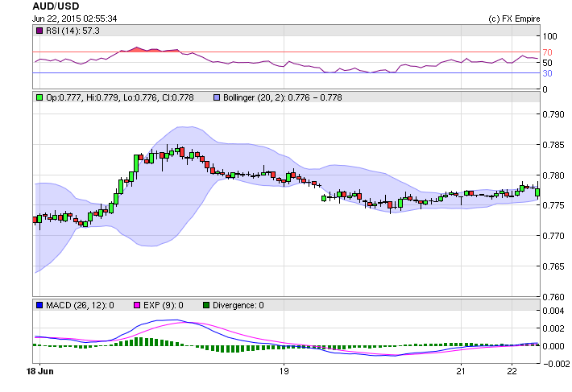This screenshot has width=572, height=392.
Task: Click the (c) FX Empire credit text
Action: [514, 19]
